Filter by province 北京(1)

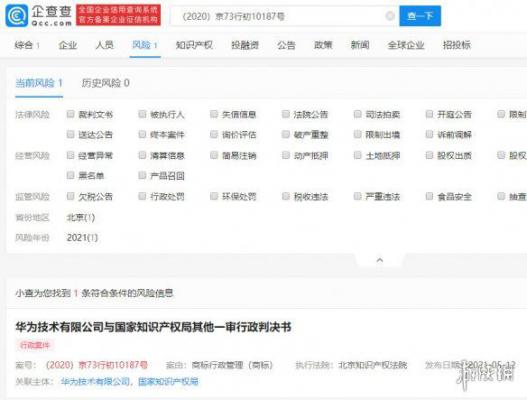81,217
